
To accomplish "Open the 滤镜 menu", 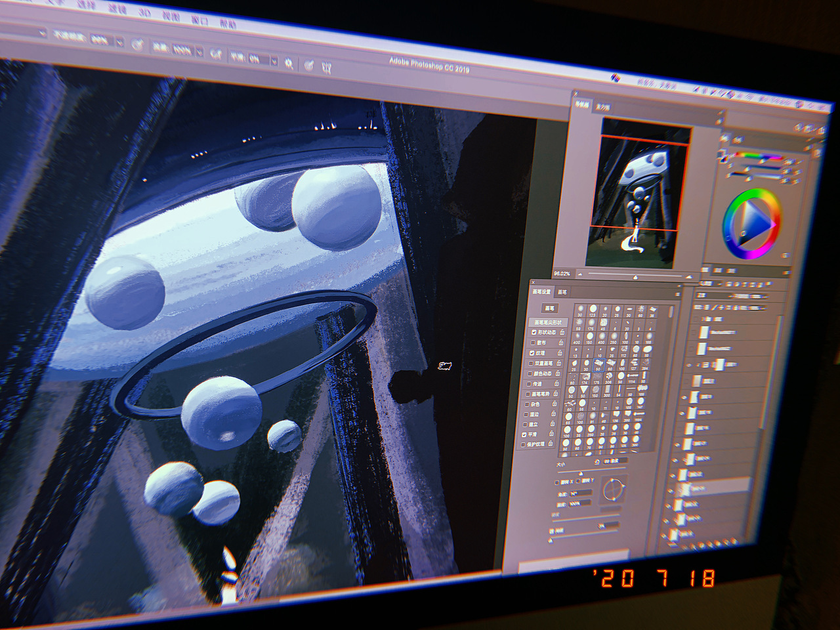I will pos(117,8).
